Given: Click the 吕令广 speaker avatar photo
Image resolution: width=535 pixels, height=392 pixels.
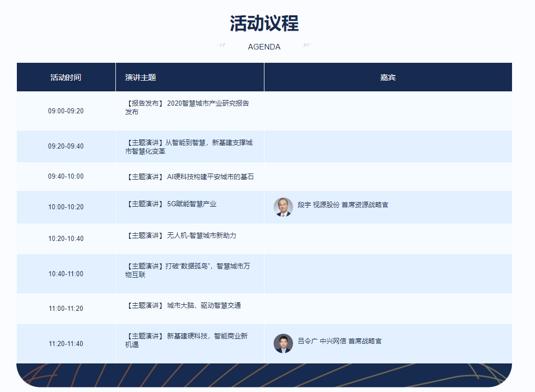Looking at the screenshot, I should (283, 344).
